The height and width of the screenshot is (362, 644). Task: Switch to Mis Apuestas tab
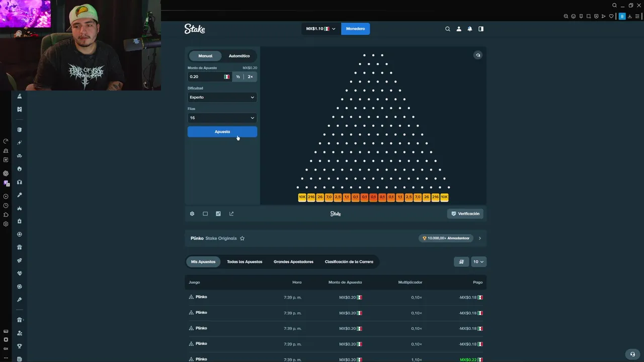203,262
